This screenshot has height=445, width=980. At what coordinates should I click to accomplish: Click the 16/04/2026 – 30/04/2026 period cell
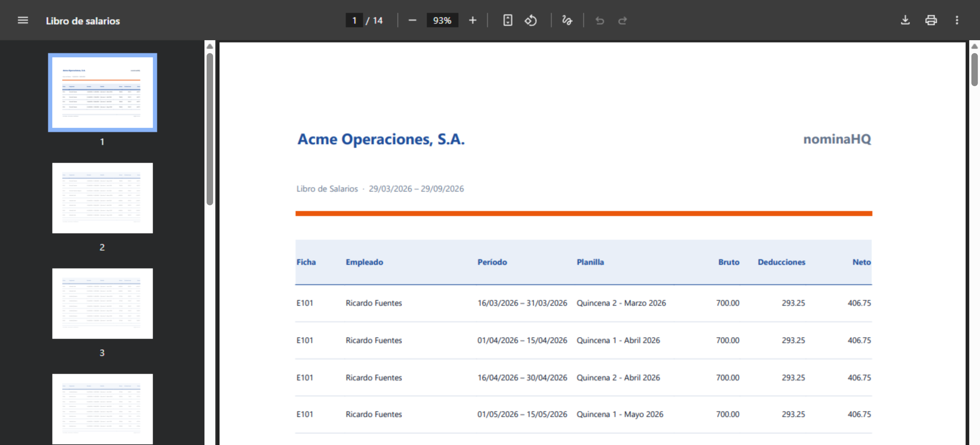[x=522, y=378]
